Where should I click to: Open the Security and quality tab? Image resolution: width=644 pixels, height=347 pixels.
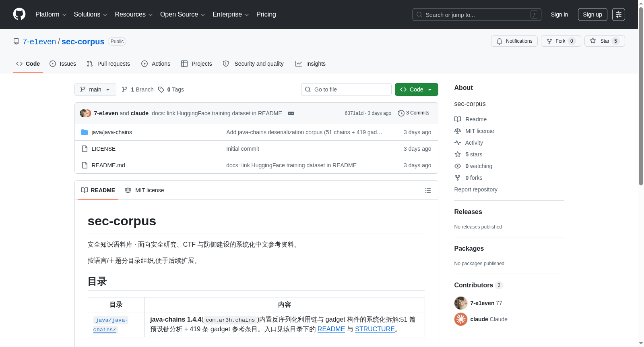(x=253, y=64)
